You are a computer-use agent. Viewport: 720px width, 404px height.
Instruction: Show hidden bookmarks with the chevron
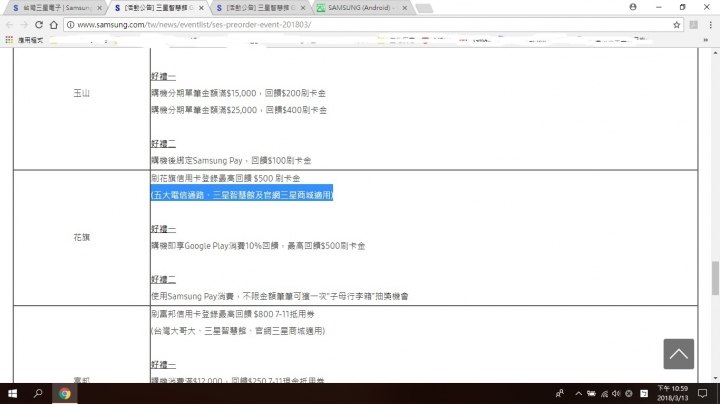(706, 40)
